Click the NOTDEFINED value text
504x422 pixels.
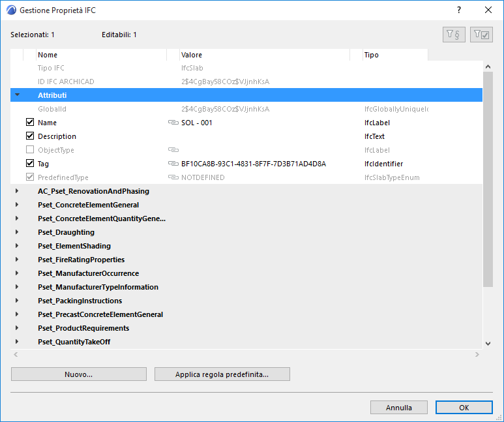(203, 177)
